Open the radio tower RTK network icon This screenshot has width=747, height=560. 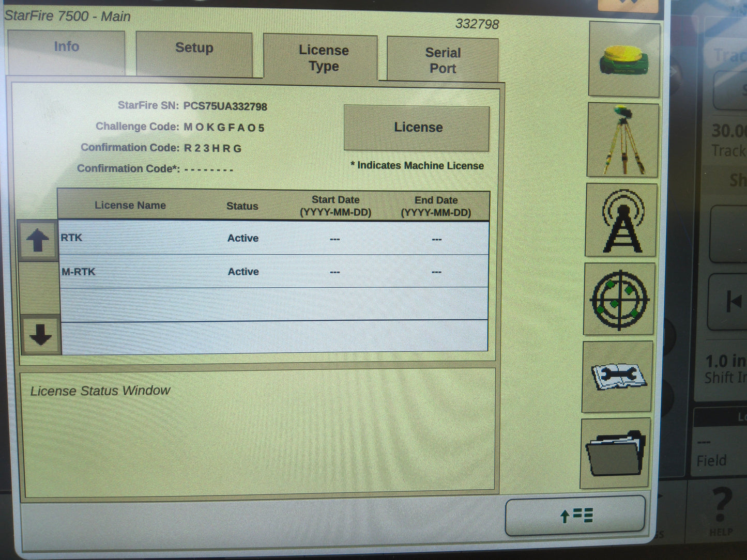tap(621, 221)
